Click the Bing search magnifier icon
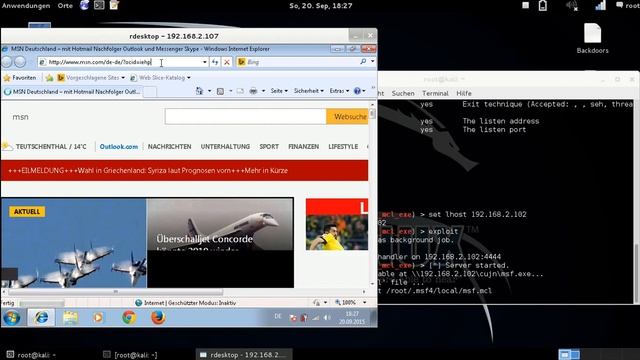 363,62
